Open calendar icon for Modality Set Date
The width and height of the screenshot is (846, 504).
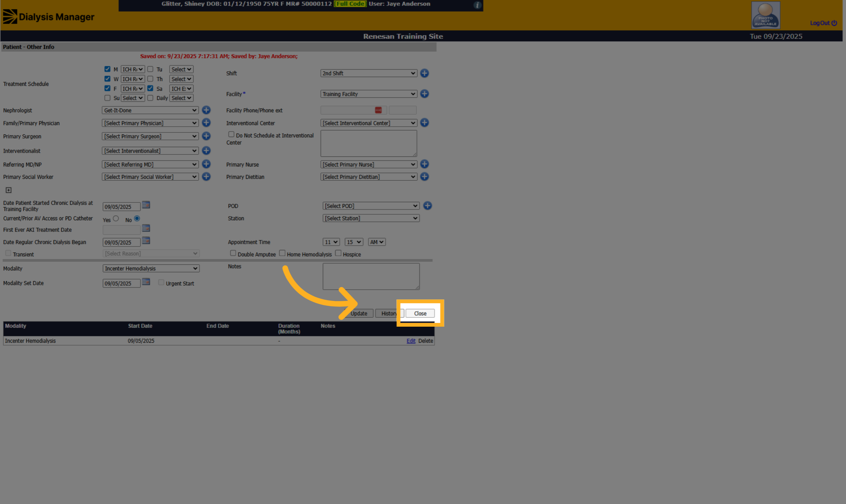[146, 282]
